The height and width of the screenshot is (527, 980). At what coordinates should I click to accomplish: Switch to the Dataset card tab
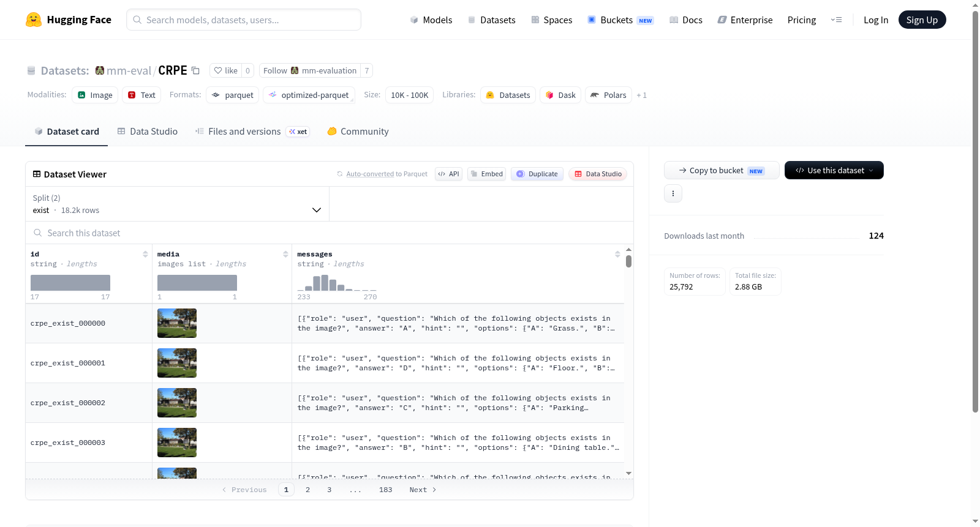coord(66,131)
